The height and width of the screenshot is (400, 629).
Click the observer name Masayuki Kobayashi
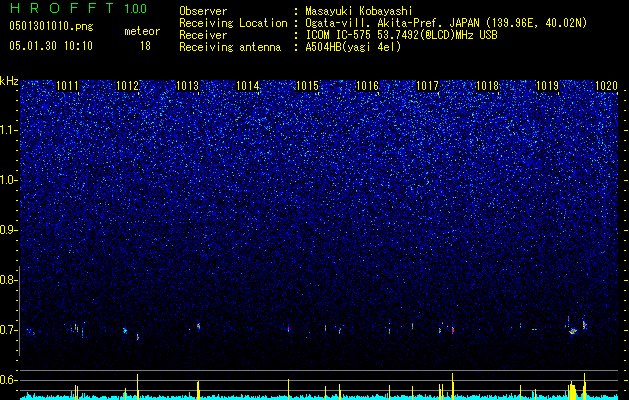point(359,11)
